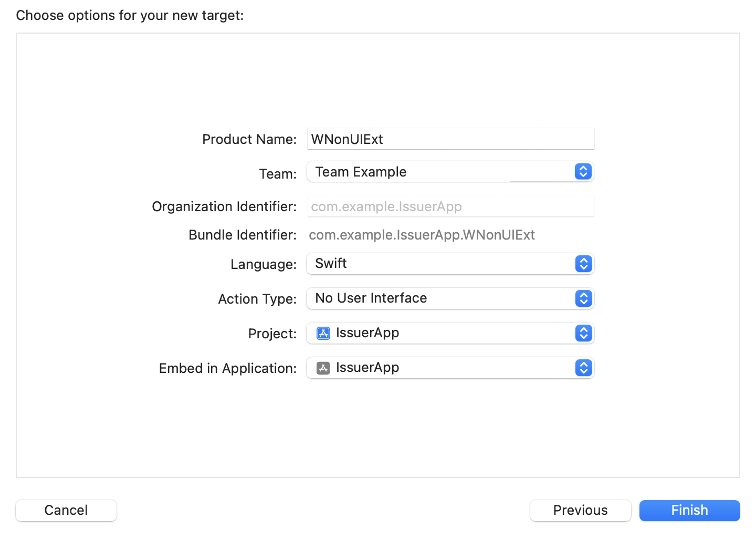Click the Product Name text field
This screenshot has height=539, width=756.
tap(450, 139)
